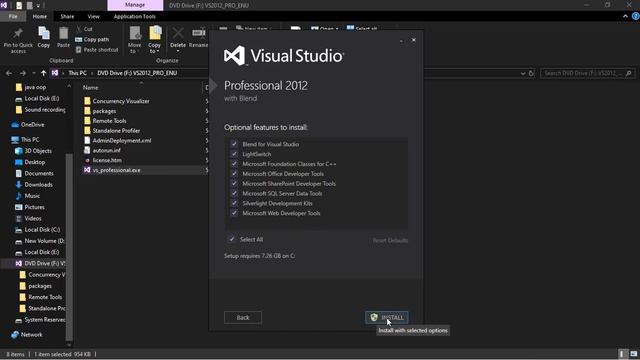The width and height of the screenshot is (640, 360).
Task: Open the Delete options dropdown arrow
Action: tap(178, 51)
